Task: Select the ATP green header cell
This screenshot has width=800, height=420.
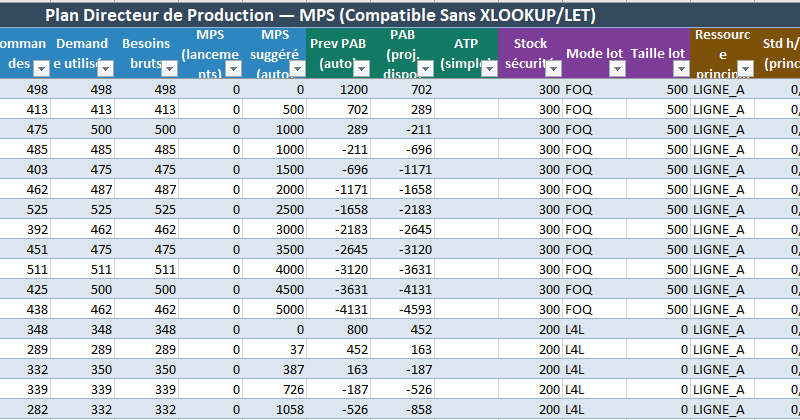Action: (465, 52)
